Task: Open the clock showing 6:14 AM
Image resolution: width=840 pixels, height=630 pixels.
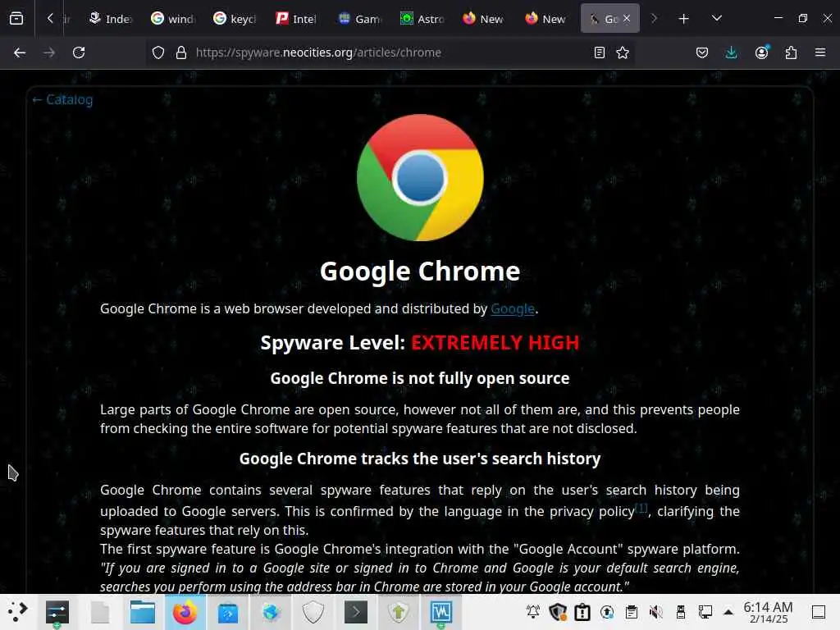Action: (x=768, y=612)
